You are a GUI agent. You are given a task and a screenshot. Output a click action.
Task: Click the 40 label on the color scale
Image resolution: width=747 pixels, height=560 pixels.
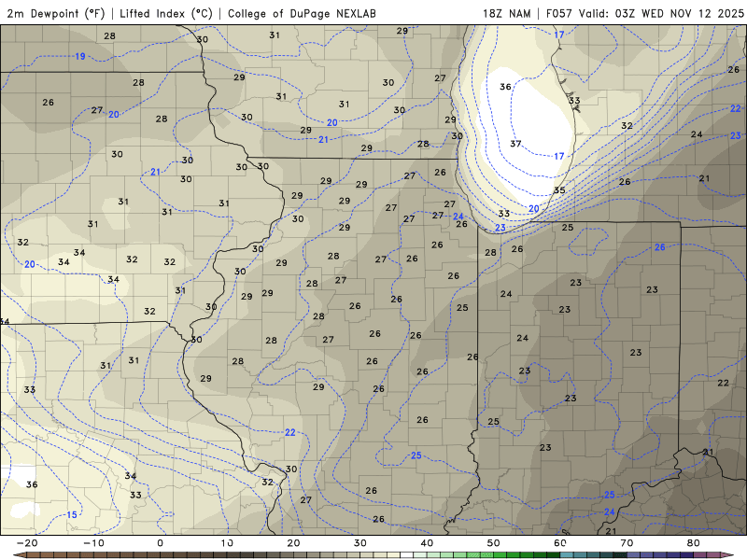coord(427,543)
